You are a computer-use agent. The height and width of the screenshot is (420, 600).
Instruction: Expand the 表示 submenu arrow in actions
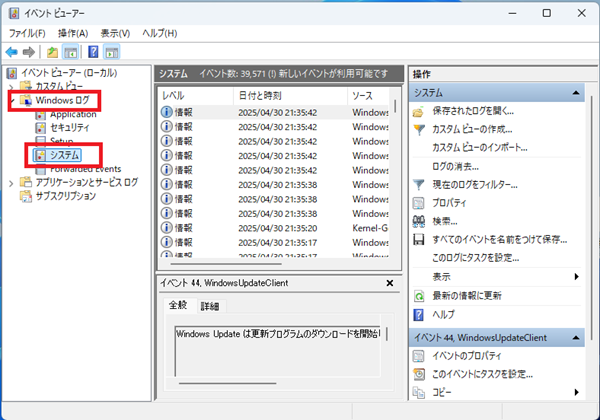tap(576, 277)
